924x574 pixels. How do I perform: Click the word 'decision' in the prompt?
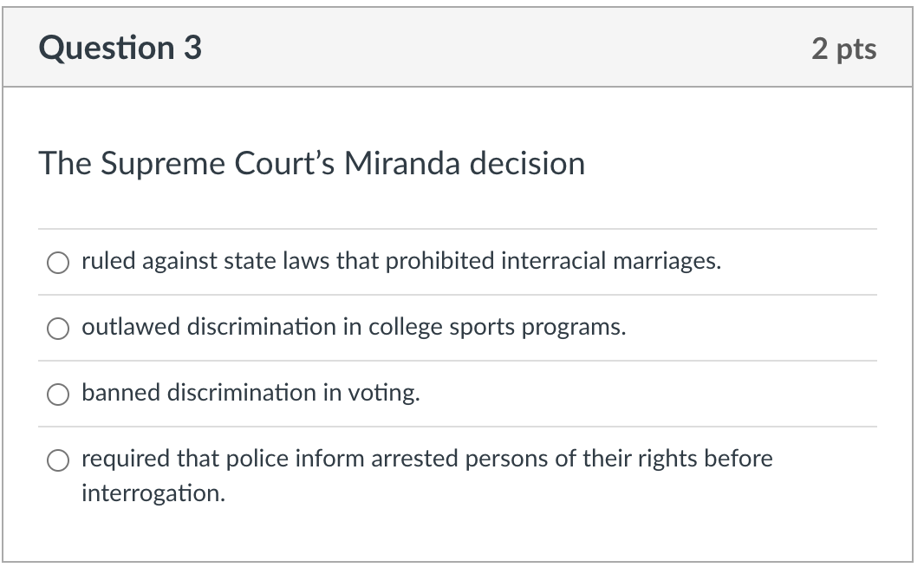(527, 163)
